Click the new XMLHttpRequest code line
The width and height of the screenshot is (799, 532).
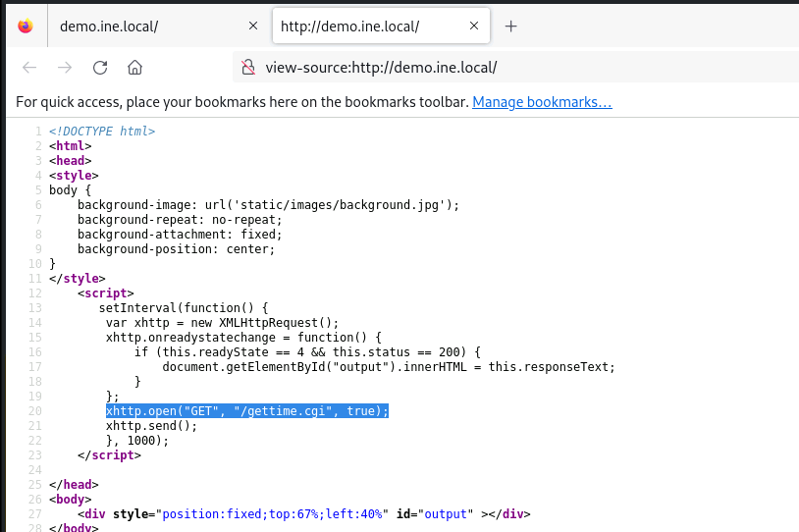point(222,322)
